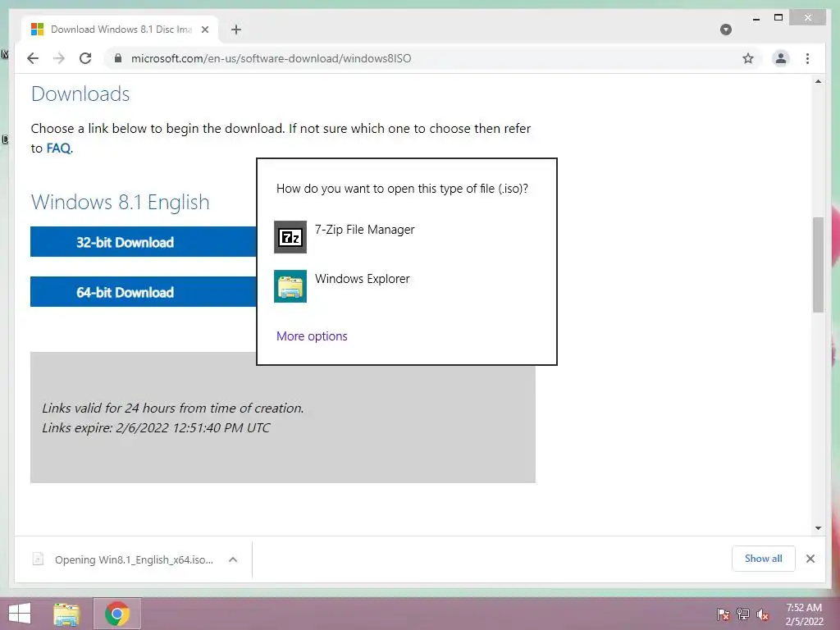This screenshot has width=840, height=630.
Task: Click page scrollbar up arrow
Action: click(x=818, y=82)
